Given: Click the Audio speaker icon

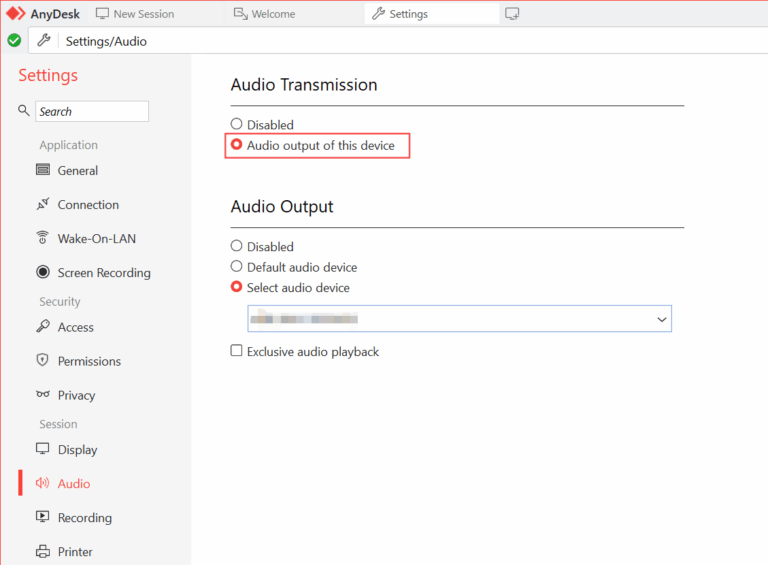Looking at the screenshot, I should point(43,483).
